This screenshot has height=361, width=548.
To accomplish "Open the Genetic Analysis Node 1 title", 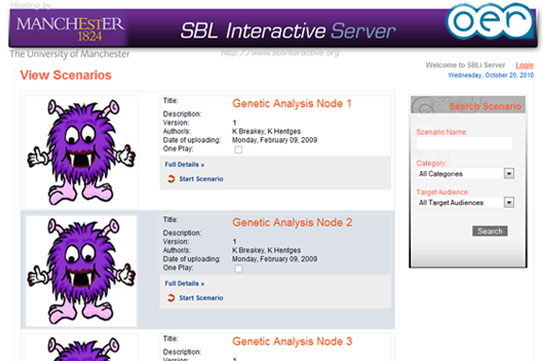I will coord(292,103).
